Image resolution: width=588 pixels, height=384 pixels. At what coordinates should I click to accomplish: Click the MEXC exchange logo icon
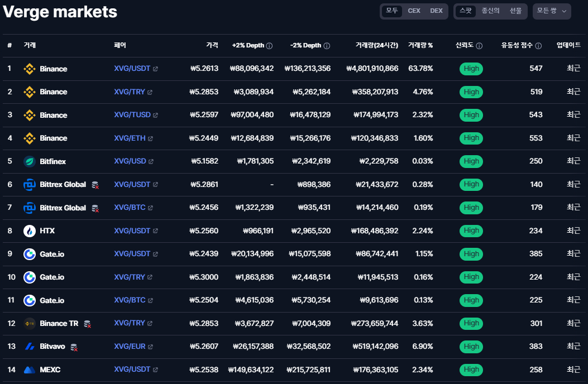click(x=30, y=369)
